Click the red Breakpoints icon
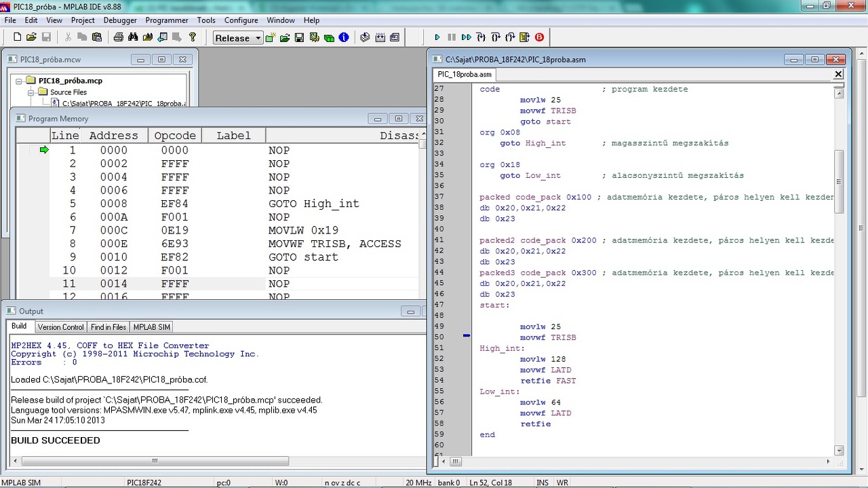 [x=540, y=37]
